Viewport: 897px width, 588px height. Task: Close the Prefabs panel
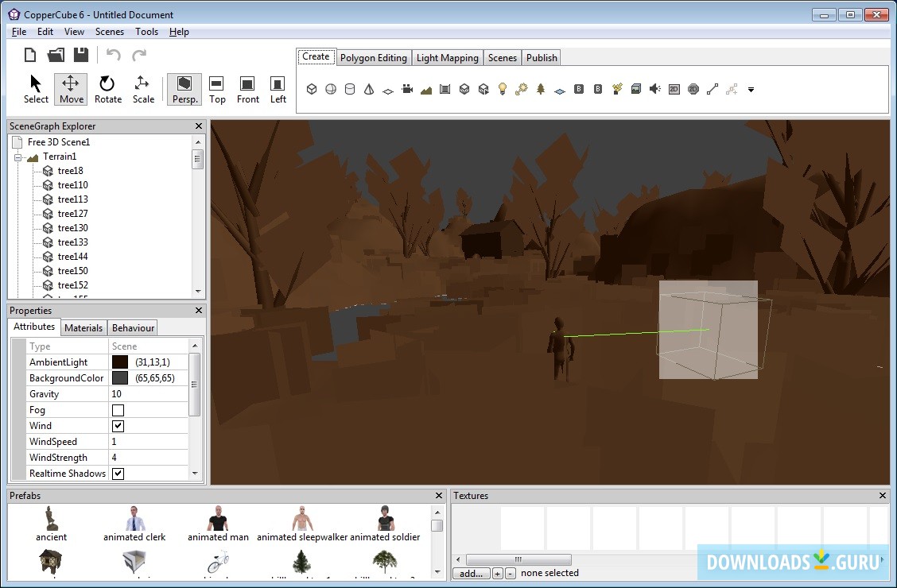point(439,495)
